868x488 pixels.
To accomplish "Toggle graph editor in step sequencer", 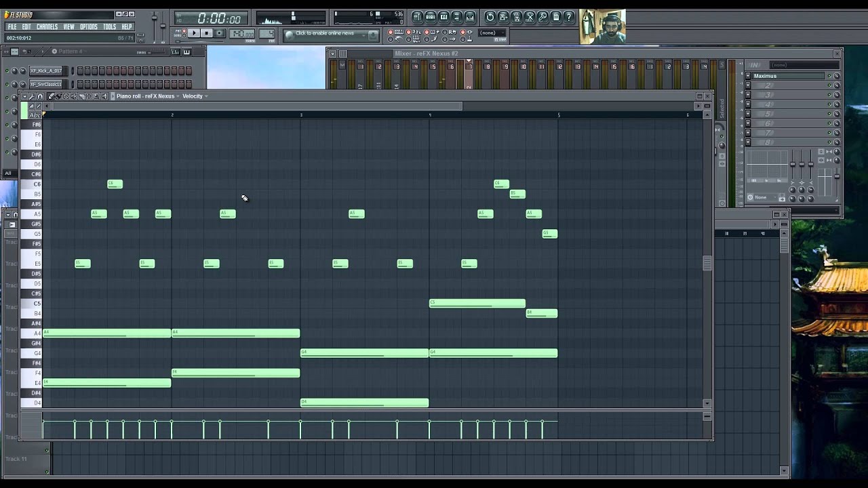I will [x=175, y=52].
